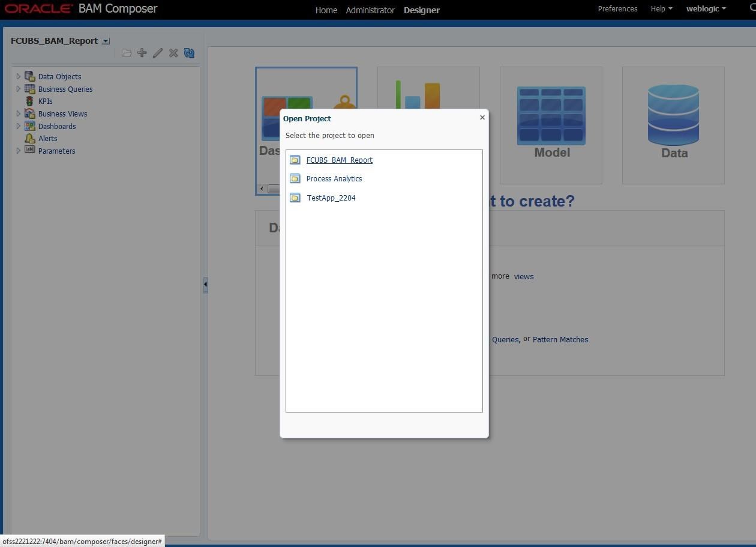Select Parameters in the tree
The height and width of the screenshot is (547, 756).
click(56, 151)
